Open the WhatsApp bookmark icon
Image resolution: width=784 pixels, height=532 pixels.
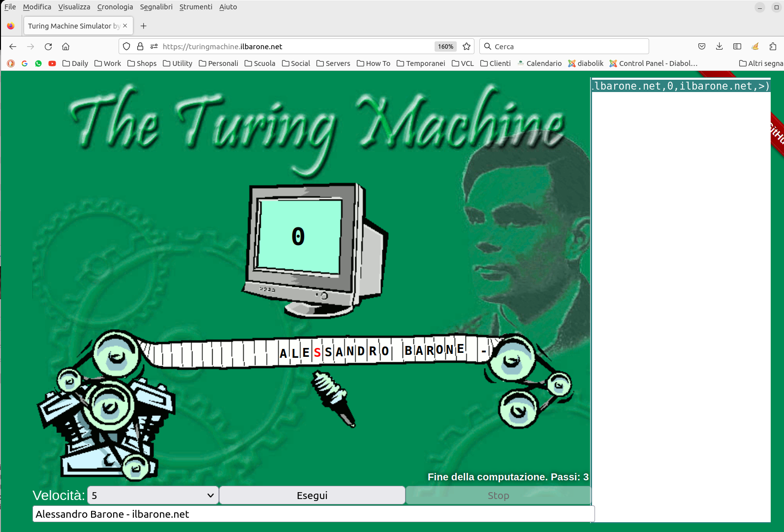tap(38, 63)
